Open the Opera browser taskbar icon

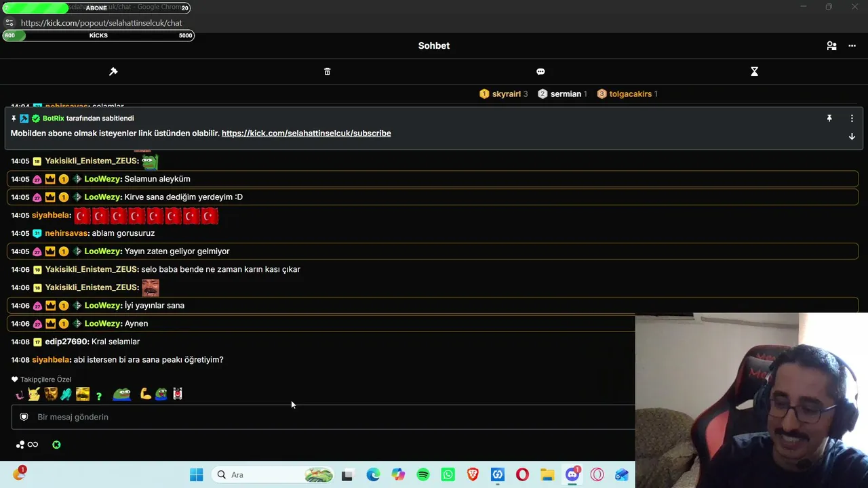(x=522, y=475)
